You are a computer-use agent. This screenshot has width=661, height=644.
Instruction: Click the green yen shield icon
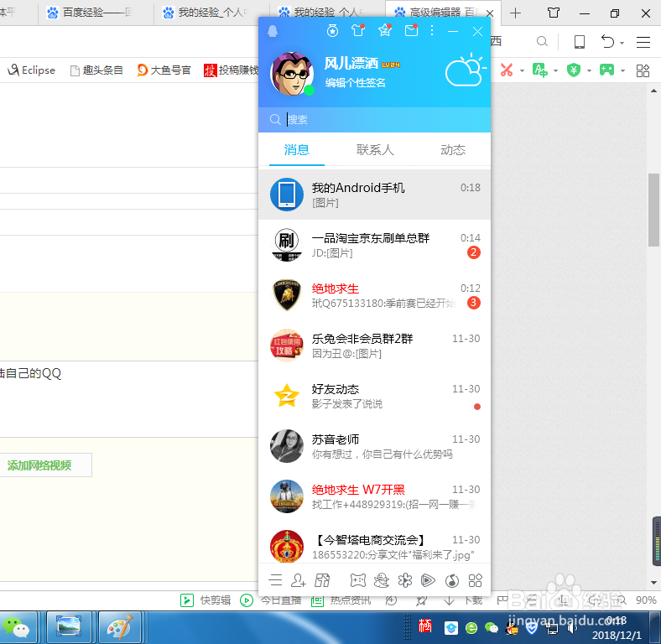click(x=573, y=70)
